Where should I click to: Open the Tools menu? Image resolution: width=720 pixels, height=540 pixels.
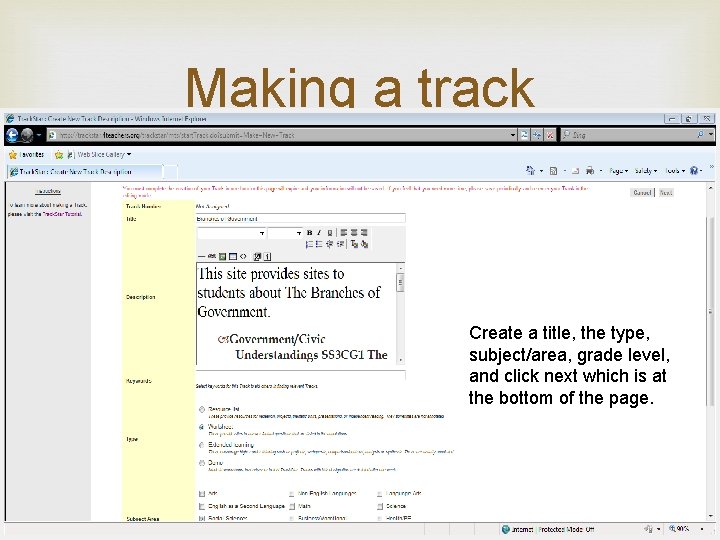[x=675, y=171]
